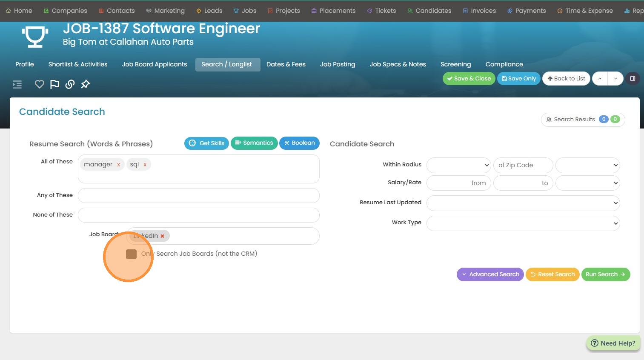Remove the 'sql' keyword tag
Image resolution: width=644 pixels, height=360 pixels.
point(145,165)
